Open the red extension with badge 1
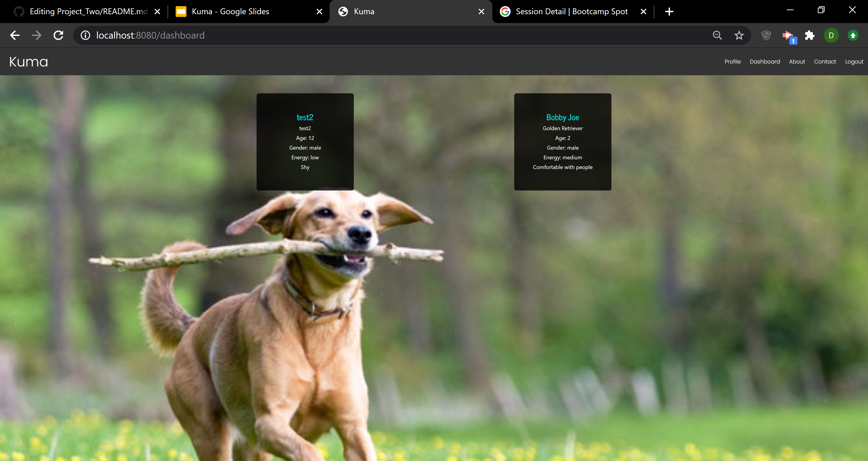This screenshot has height=461, width=868. 789,36
